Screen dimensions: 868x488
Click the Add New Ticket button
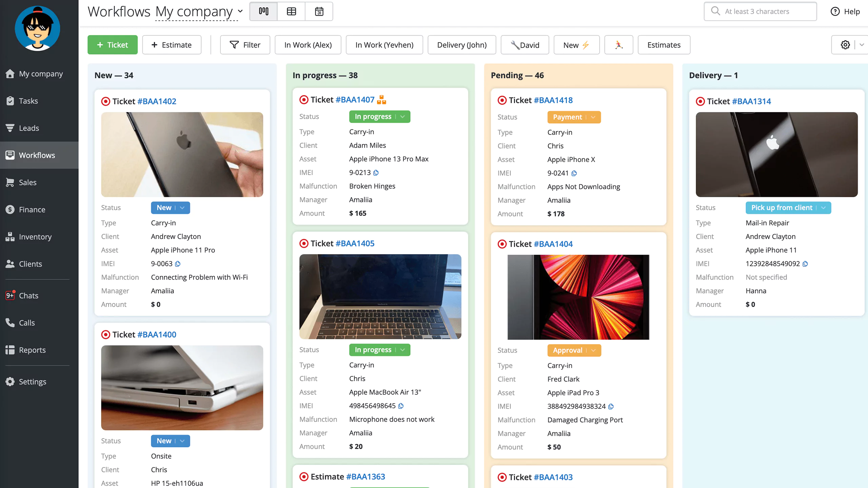click(x=113, y=45)
